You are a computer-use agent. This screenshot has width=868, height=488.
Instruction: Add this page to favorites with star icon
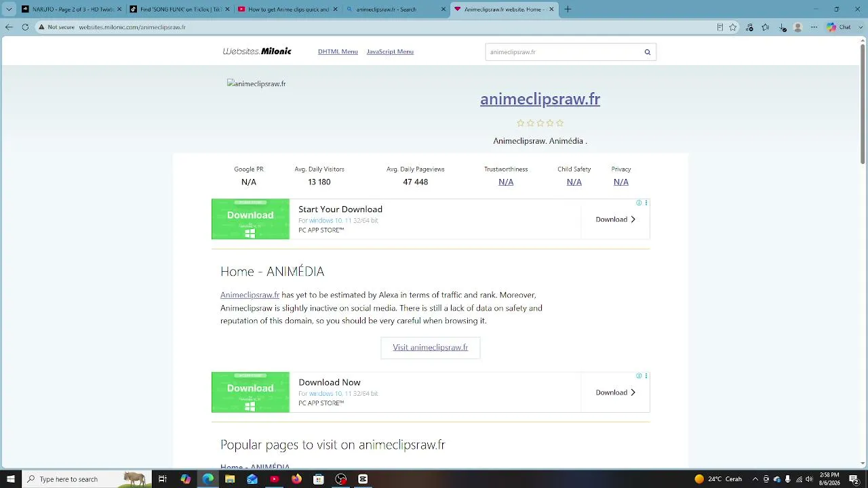tap(733, 27)
